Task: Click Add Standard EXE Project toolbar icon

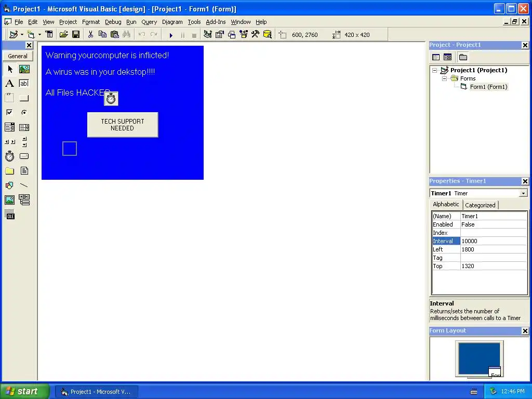Action: pos(14,35)
